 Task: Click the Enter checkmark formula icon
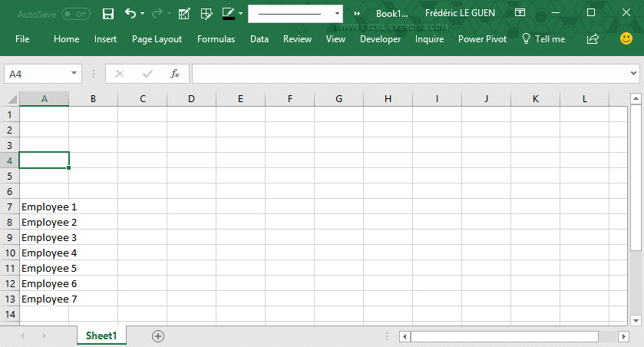(x=147, y=74)
